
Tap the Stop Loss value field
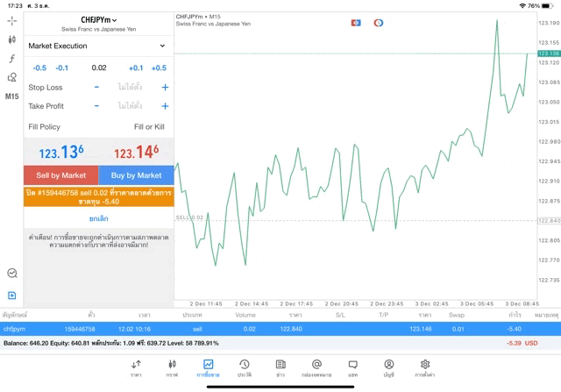point(131,87)
